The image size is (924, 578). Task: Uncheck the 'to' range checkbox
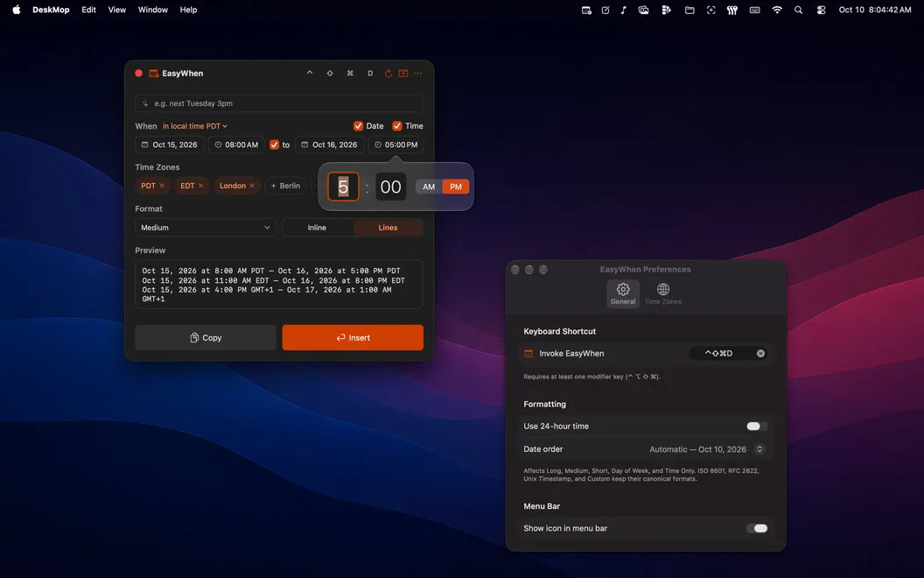[x=274, y=144]
